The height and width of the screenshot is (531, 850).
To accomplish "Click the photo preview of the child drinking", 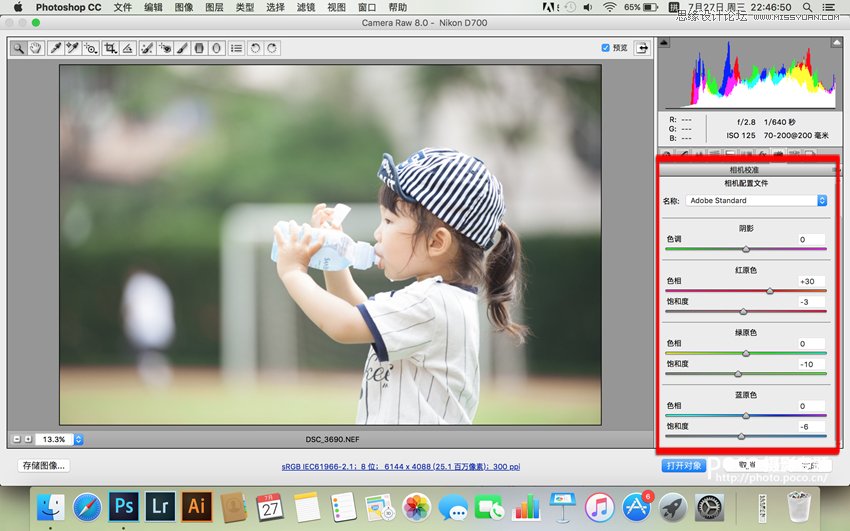I will tap(330, 245).
